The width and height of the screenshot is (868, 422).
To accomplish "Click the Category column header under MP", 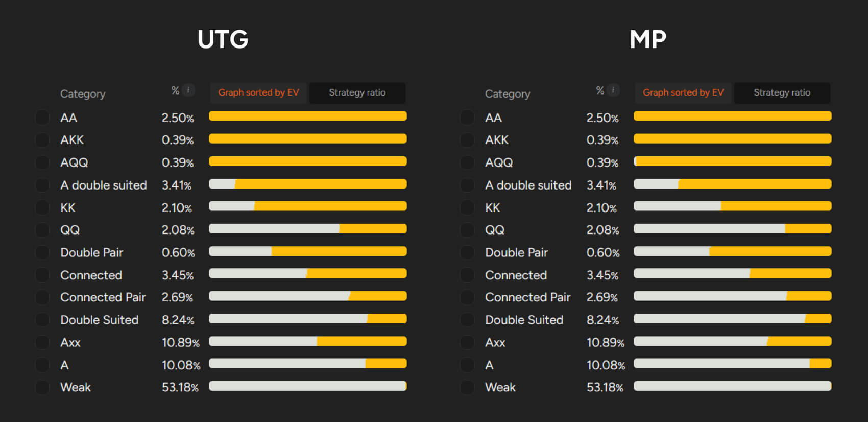I will (508, 94).
